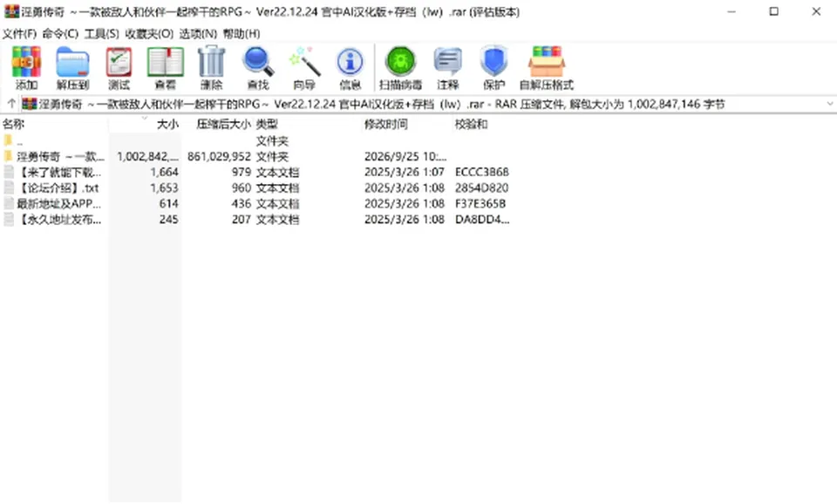Click size value 614
This screenshot has height=504, width=837.
[168, 203]
